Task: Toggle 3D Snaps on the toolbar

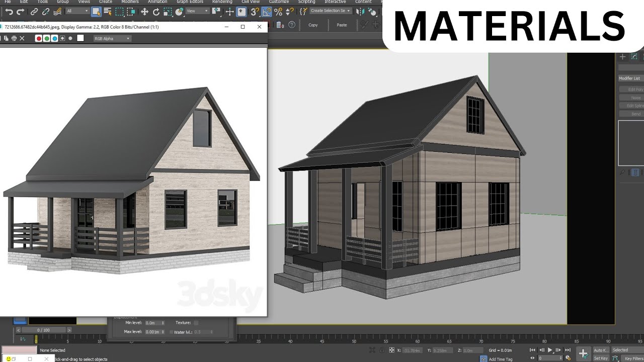Action: point(255,12)
